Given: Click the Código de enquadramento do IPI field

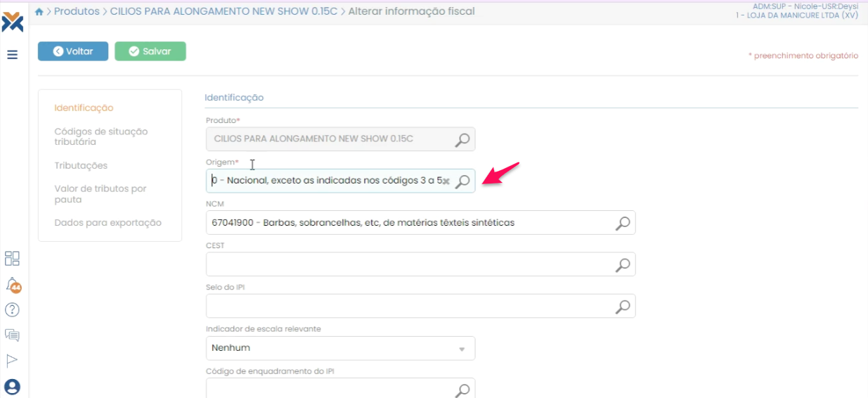Looking at the screenshot, I should [330, 389].
